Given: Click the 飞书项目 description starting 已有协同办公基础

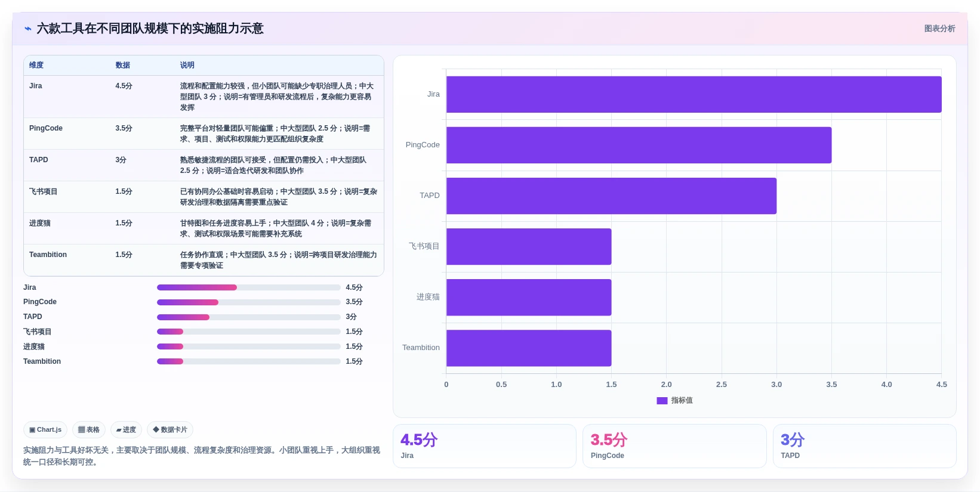Looking at the screenshot, I should 279,197.
